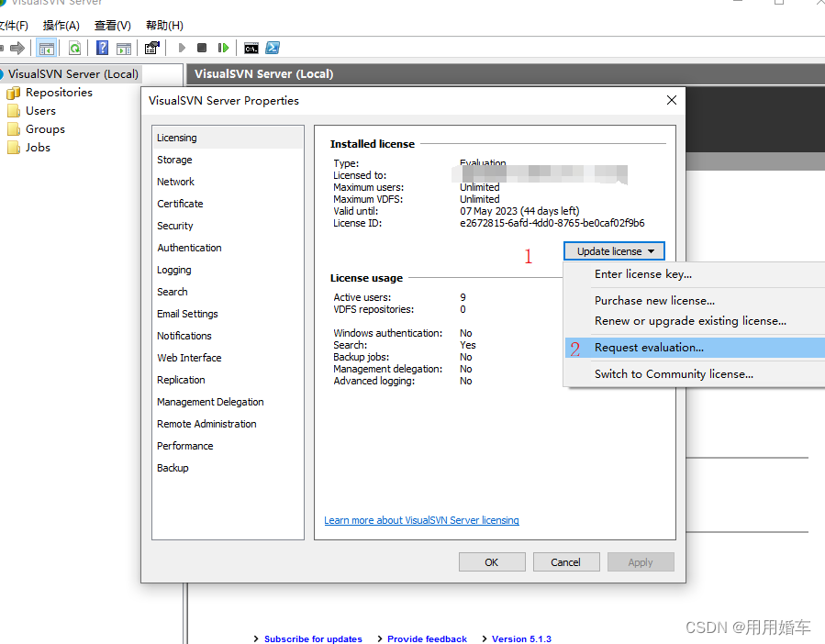Select the Management Delegation page

(228, 402)
